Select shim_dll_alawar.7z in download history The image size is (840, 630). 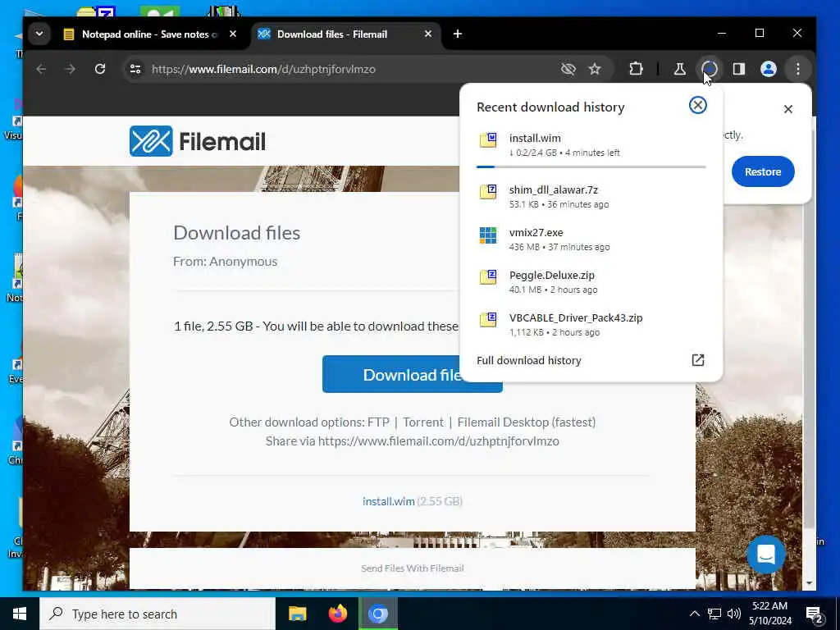click(591, 196)
